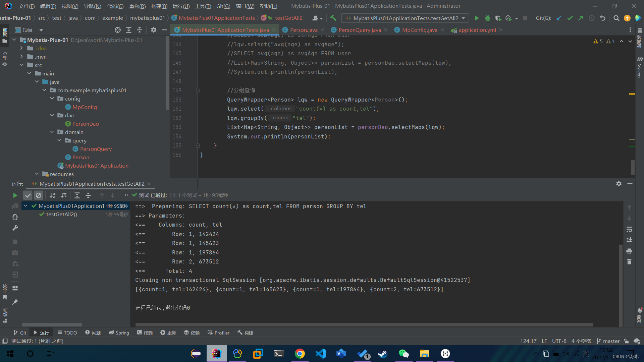
Task: Click the print icon in console sidebar
Action: [629, 251]
